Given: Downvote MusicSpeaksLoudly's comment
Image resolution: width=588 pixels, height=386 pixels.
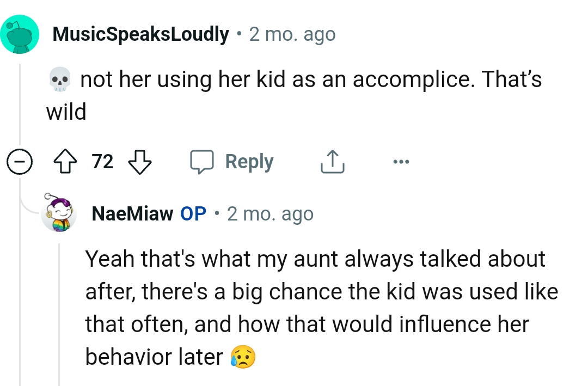Looking at the screenshot, I should coord(139,161).
